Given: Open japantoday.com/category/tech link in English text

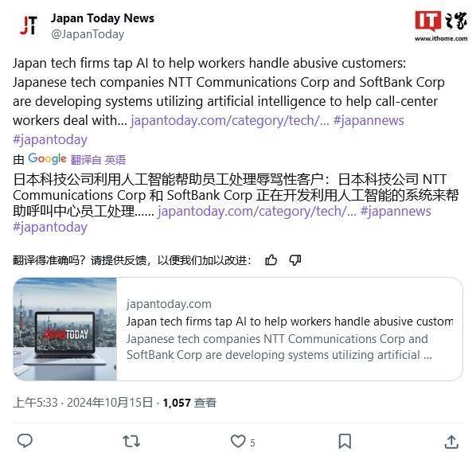Looking at the screenshot, I should (x=230, y=120).
